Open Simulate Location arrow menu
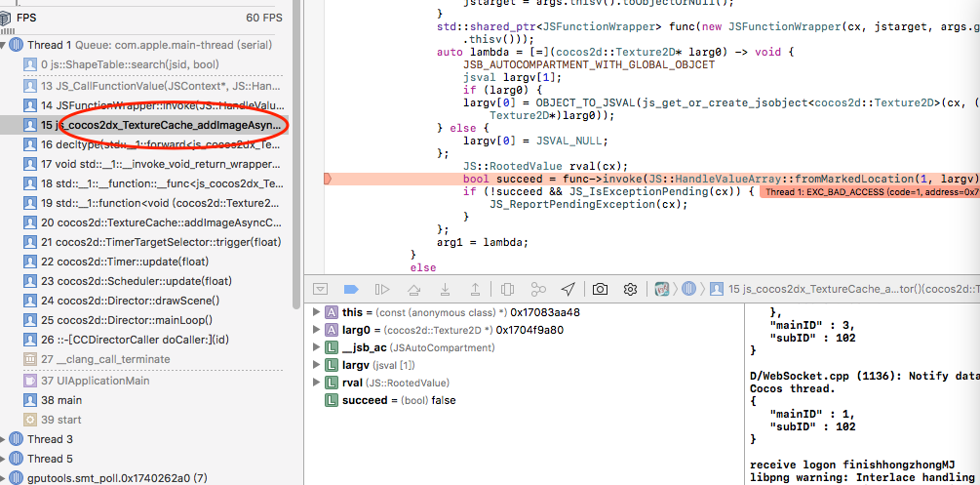 [x=568, y=289]
